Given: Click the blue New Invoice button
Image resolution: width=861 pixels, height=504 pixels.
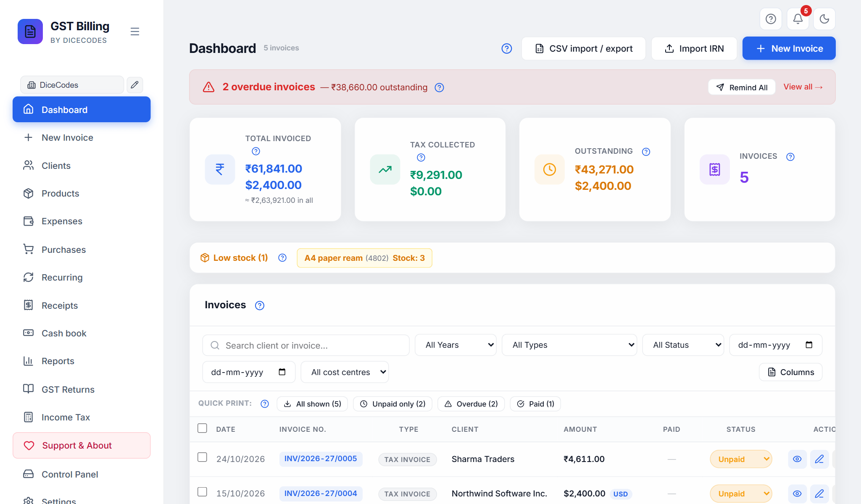Looking at the screenshot, I should [789, 48].
